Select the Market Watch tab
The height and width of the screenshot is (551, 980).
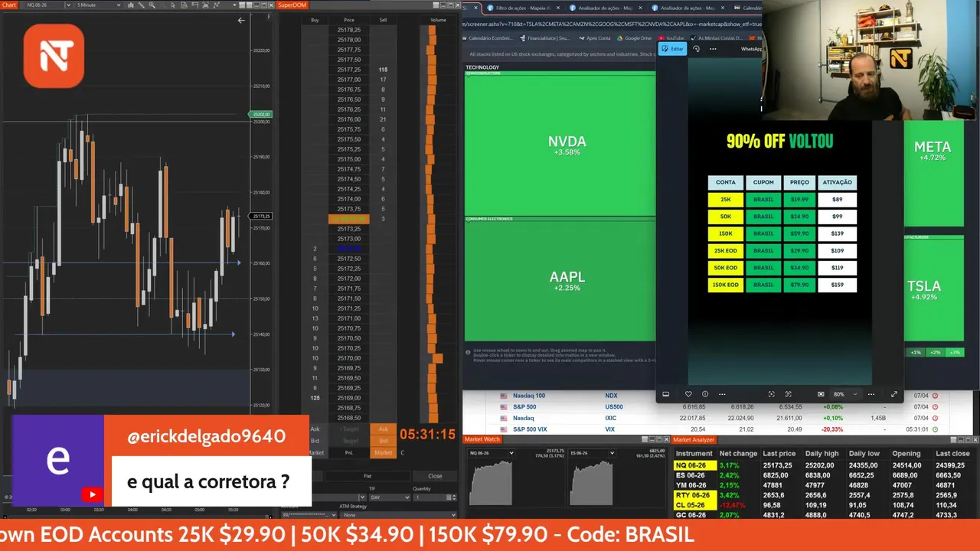click(x=482, y=439)
